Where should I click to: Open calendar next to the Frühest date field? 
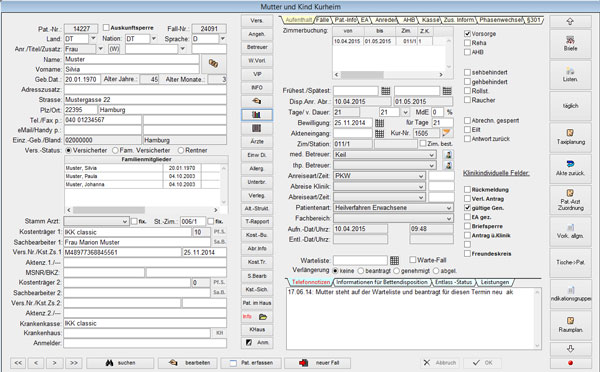pyautogui.click(x=386, y=91)
